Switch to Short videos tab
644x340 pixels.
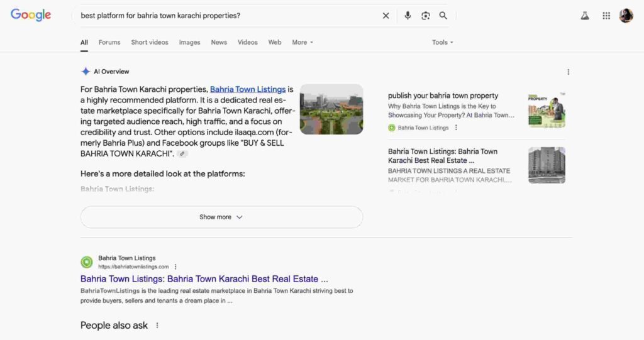pyautogui.click(x=150, y=42)
